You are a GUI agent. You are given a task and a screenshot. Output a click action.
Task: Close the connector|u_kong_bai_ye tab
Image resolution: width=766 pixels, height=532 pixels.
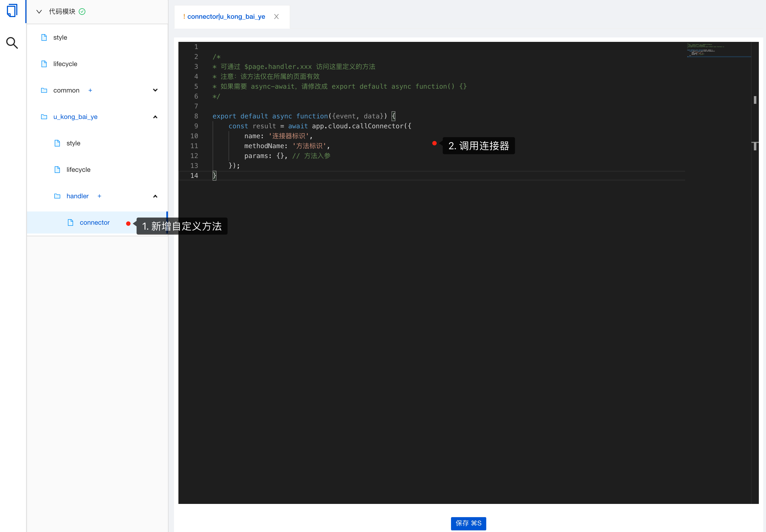(276, 17)
